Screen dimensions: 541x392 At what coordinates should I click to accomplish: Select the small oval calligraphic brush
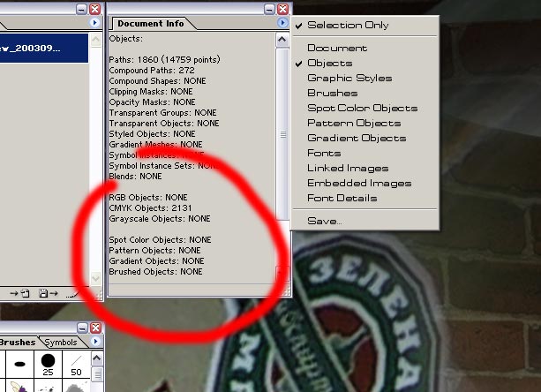point(20,364)
